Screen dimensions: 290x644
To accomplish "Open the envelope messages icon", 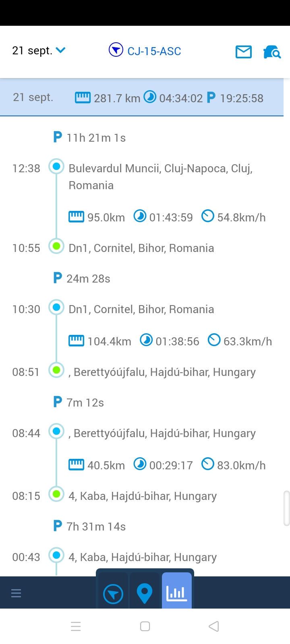I will pos(244,52).
